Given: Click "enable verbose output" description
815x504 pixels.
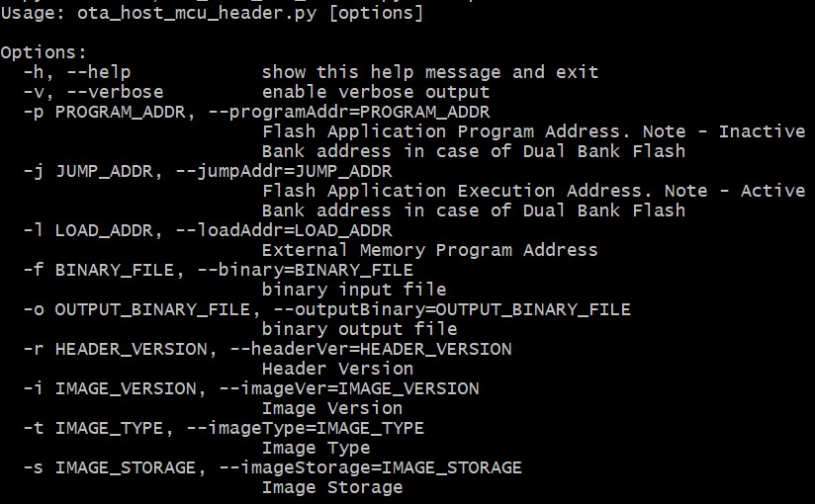Looking at the screenshot, I should [x=376, y=92].
